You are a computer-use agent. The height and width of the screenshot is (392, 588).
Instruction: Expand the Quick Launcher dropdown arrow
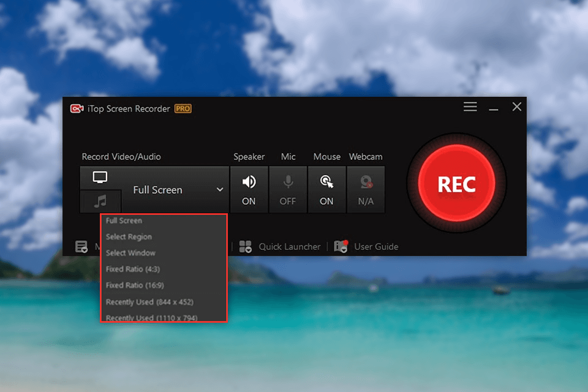click(x=247, y=249)
